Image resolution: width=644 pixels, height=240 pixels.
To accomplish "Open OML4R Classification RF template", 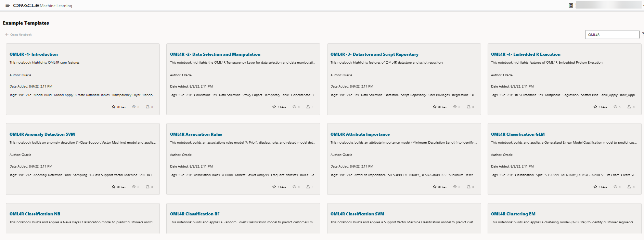I will tap(195, 214).
